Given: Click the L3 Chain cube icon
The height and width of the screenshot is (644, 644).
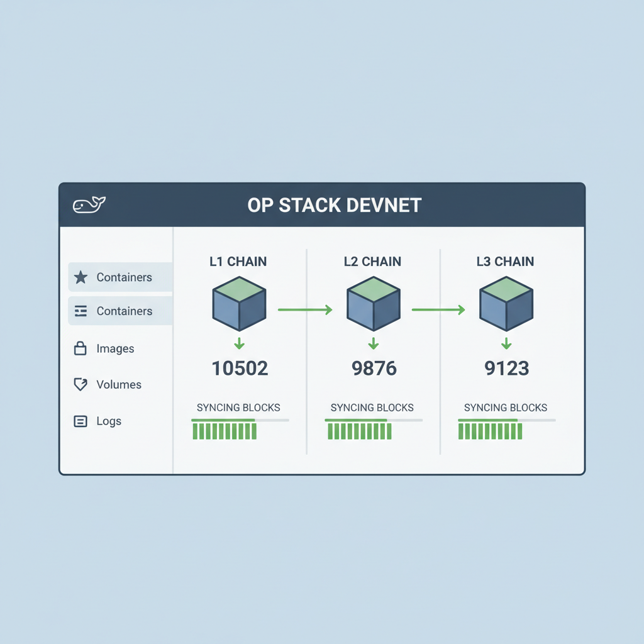Looking at the screenshot, I should coord(506,306).
